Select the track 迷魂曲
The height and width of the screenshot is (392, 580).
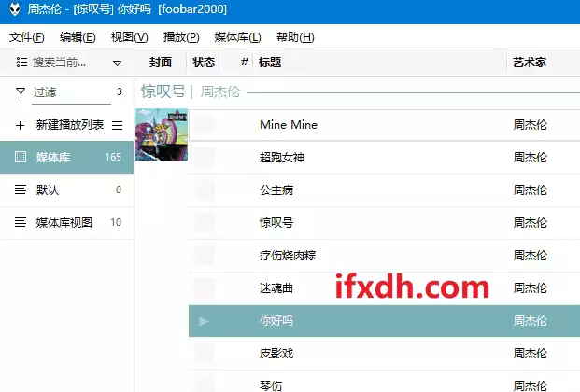pyautogui.click(x=384, y=288)
